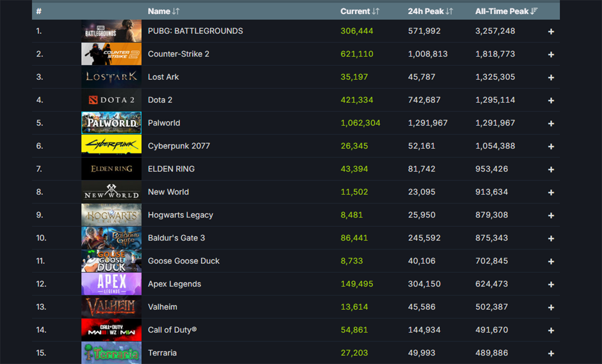Click the Palworld logo thumbnail

[111, 123]
